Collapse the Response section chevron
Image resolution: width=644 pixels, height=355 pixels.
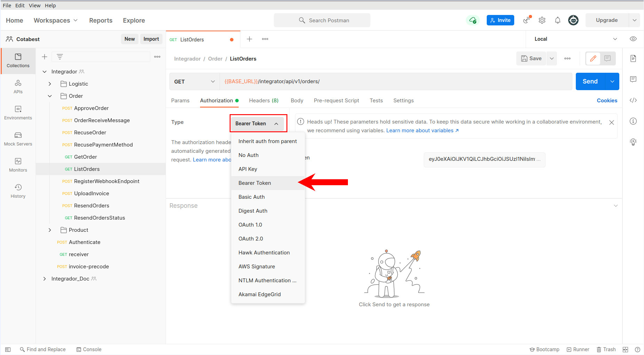[616, 206]
